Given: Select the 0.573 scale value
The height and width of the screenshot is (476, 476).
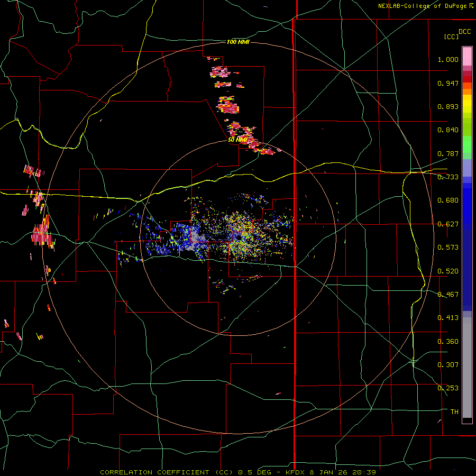Looking at the screenshot, I should (x=448, y=248).
